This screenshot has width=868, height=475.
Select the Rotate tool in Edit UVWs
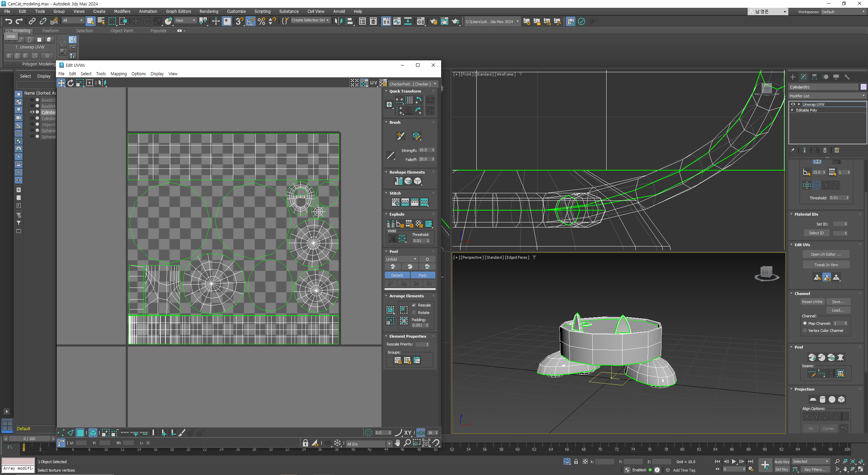click(x=71, y=83)
